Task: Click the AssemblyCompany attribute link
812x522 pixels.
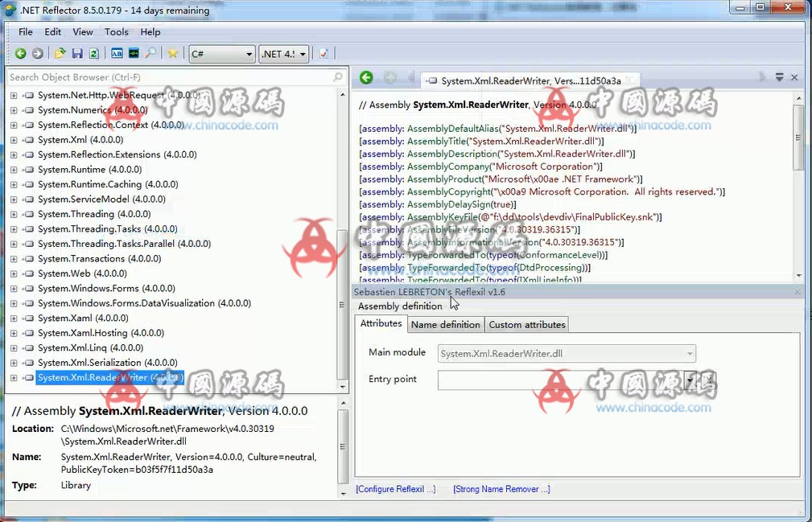Action: [x=448, y=166]
